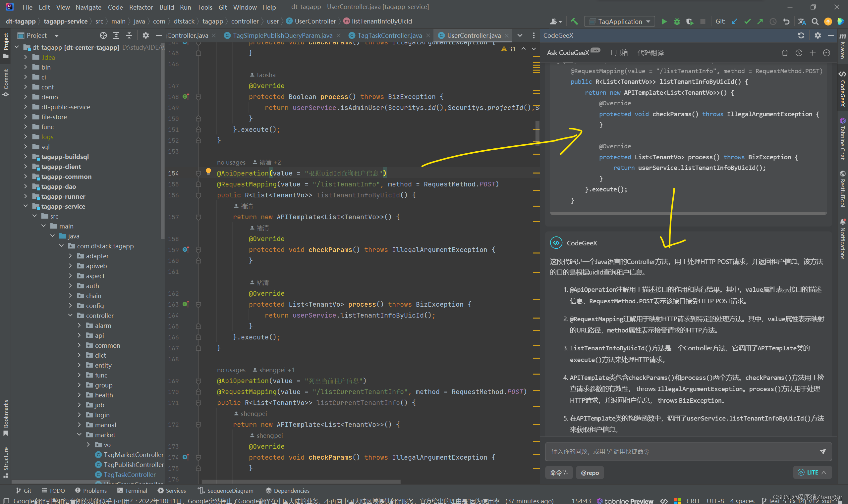This screenshot has width=848, height=504.
Task: Expand all icon in Project panel
Action: (116, 35)
